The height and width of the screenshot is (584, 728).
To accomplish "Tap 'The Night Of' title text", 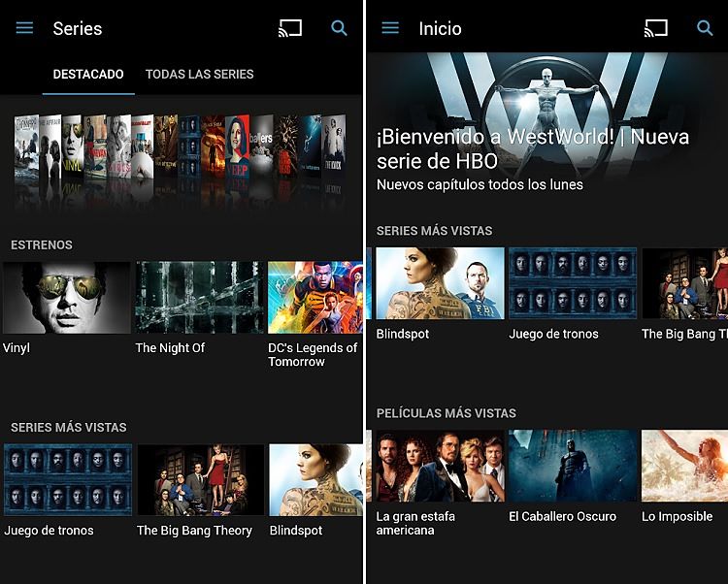I will [170, 348].
